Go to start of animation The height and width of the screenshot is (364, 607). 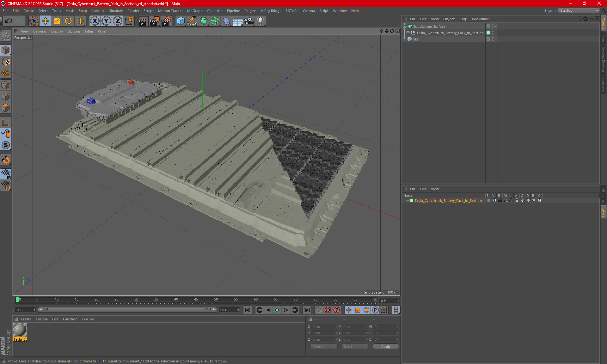pos(248,310)
